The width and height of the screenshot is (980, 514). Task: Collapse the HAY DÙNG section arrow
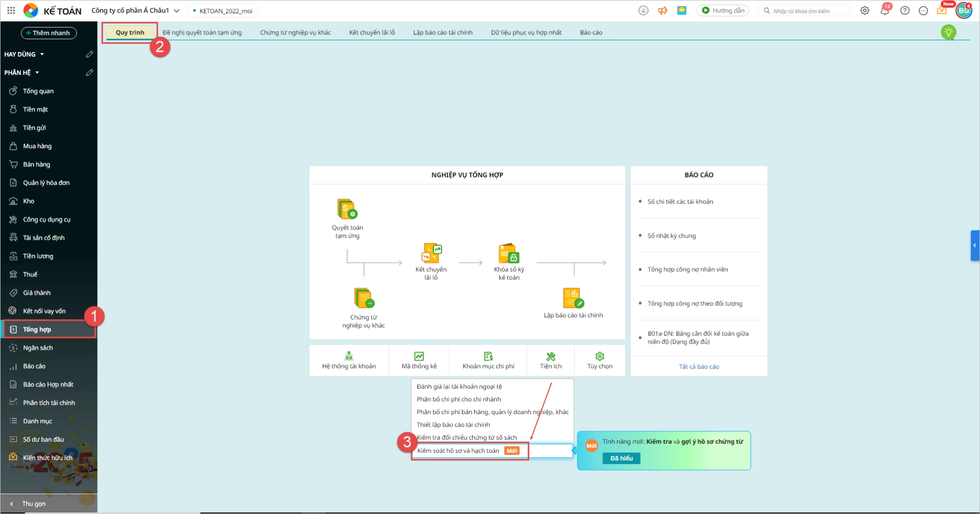42,54
